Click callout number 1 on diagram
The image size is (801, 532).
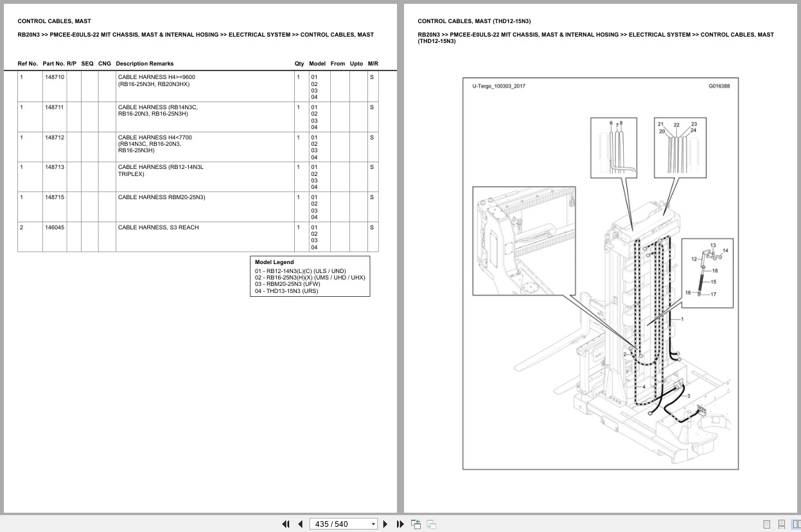point(682,319)
